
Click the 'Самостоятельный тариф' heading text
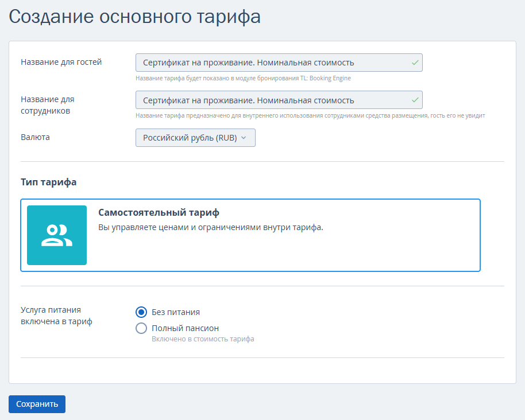click(159, 212)
